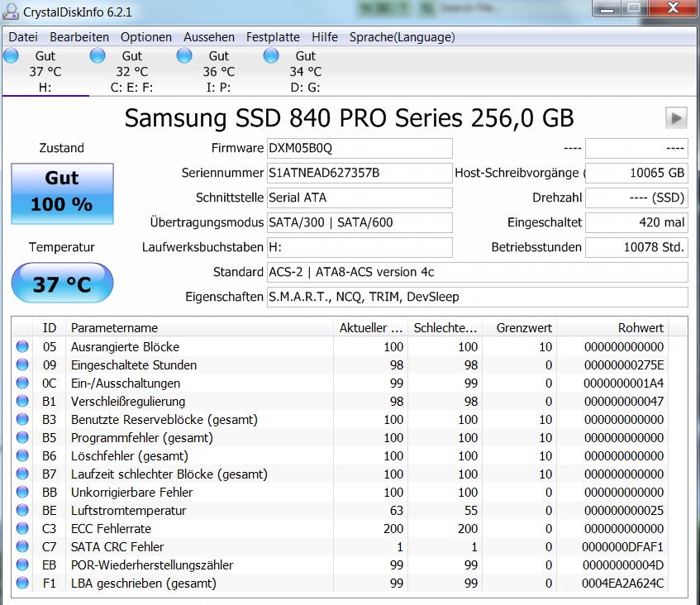Click the Aktueller ... column header
The height and width of the screenshot is (605, 700).
pyautogui.click(x=370, y=328)
